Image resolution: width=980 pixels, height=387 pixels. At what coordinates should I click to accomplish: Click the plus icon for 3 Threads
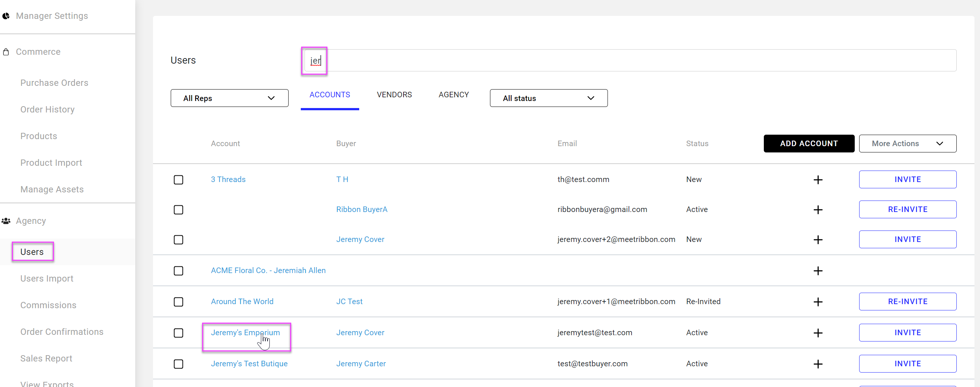(817, 180)
